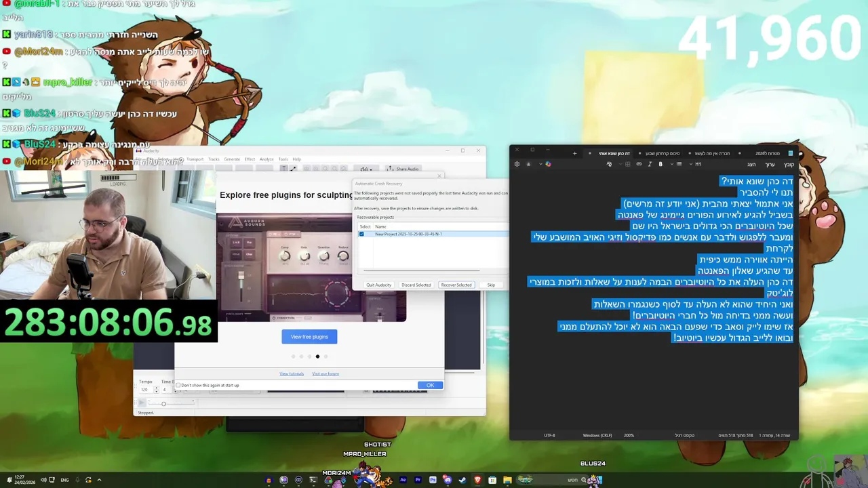The image size is (868, 488).
Task: Uncheck the New Project 2025-10-25 recovery checkbox
Action: pos(361,234)
